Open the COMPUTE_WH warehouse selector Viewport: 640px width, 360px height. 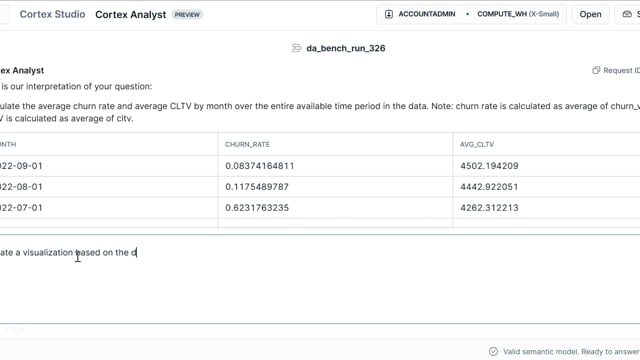pyautogui.click(x=518, y=14)
